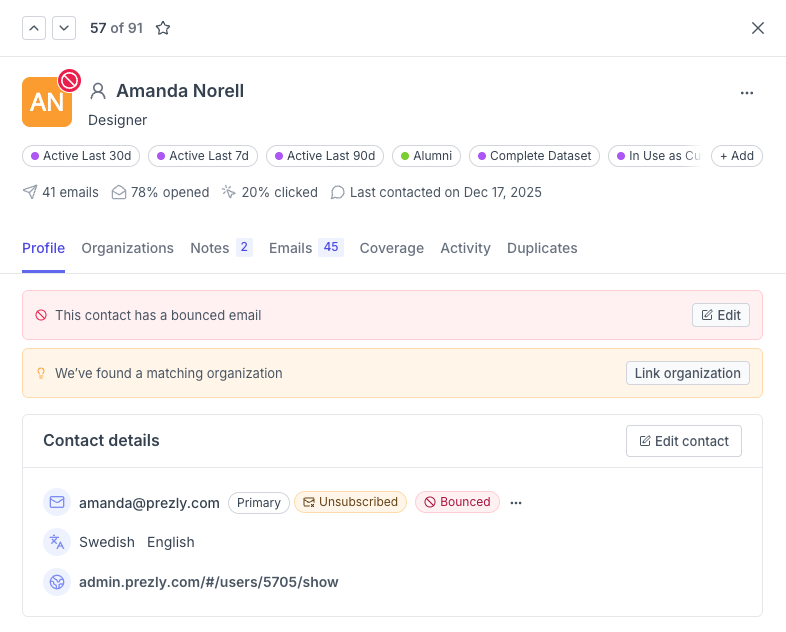Switch to the Organizations tab
The height and width of the screenshot is (632, 786).
(127, 248)
